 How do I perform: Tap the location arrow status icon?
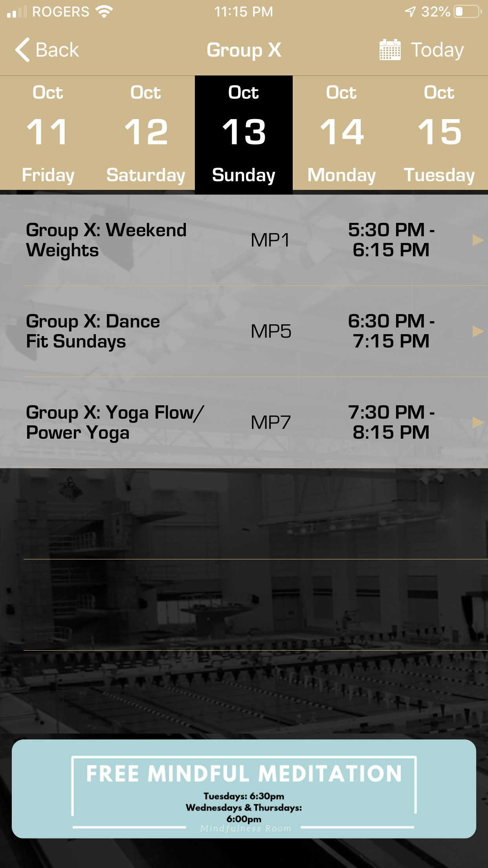(x=410, y=11)
